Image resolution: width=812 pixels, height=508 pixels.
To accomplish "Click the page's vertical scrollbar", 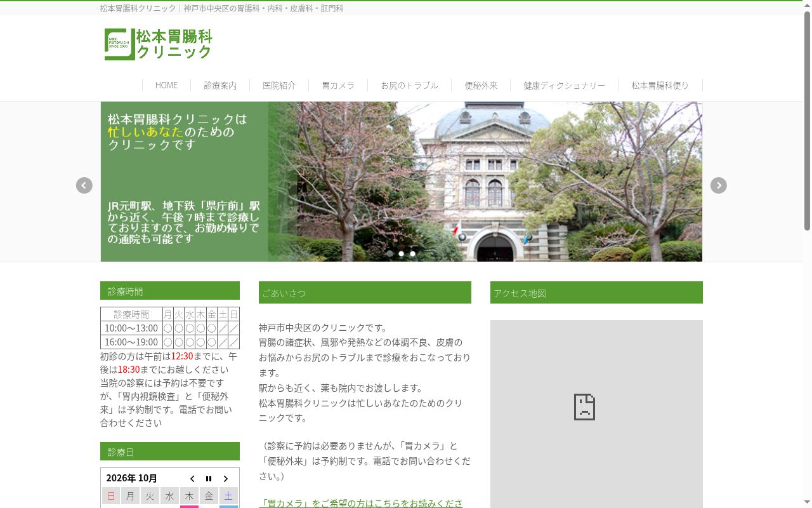I will (x=807, y=121).
